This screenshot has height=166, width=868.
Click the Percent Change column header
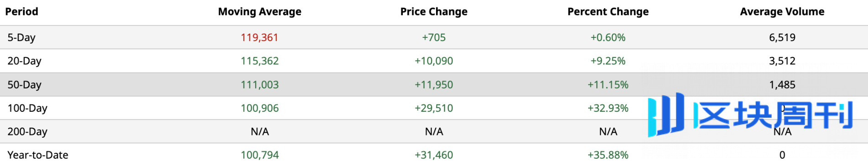tap(608, 12)
